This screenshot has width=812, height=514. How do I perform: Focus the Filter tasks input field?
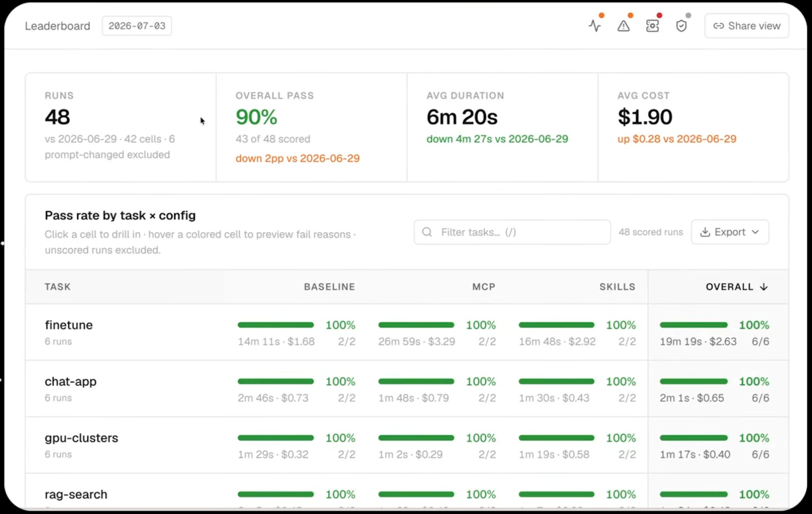(512, 232)
